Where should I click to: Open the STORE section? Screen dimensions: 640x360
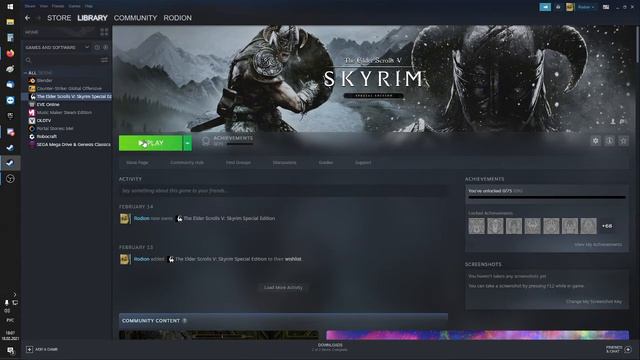pyautogui.click(x=59, y=18)
